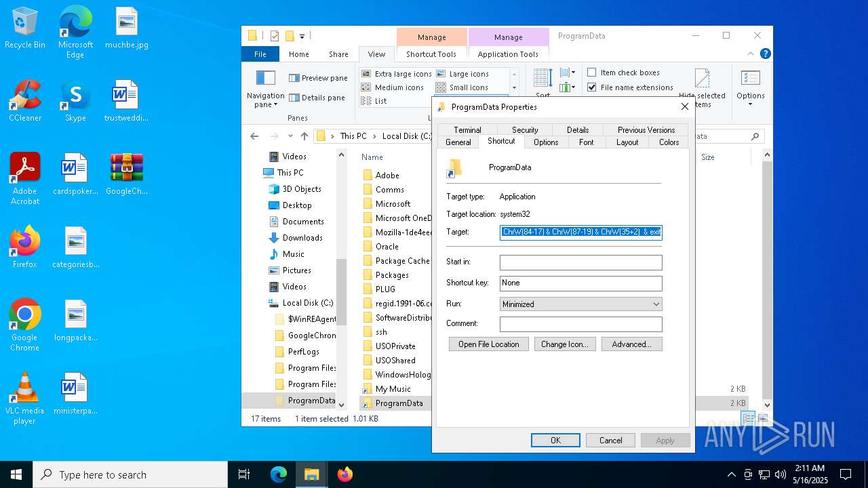The height and width of the screenshot is (488, 868).
Task: Select Downloads in navigation tree
Action: click(296, 238)
